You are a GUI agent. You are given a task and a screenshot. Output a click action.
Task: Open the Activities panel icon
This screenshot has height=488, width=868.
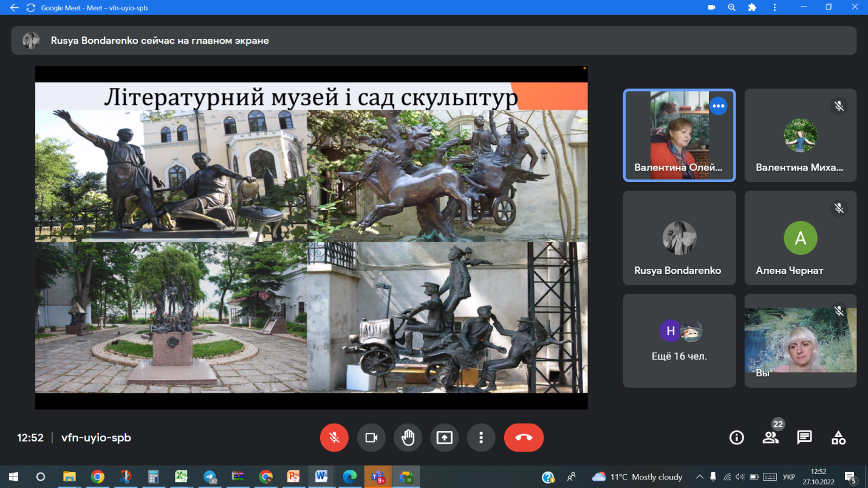[x=838, y=438]
